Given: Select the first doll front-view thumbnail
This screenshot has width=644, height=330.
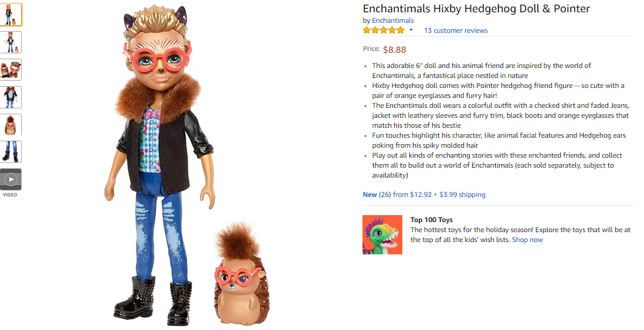Looking at the screenshot, I should [x=11, y=15].
